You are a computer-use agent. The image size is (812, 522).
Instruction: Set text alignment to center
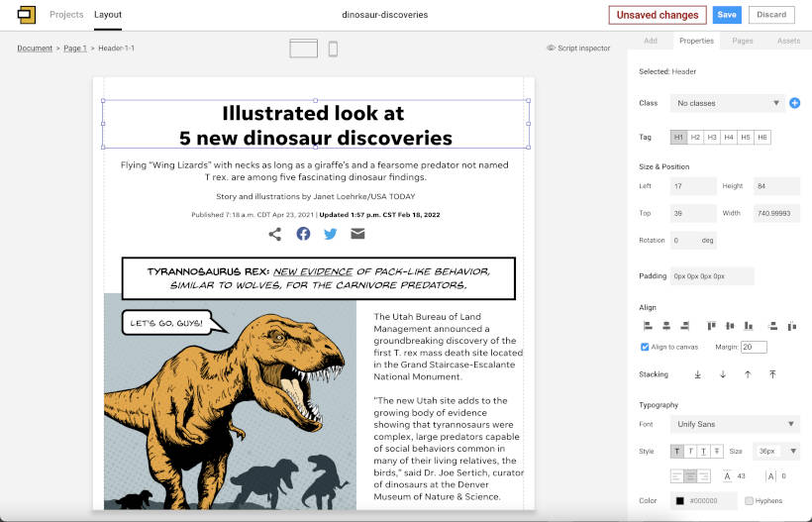pos(690,475)
